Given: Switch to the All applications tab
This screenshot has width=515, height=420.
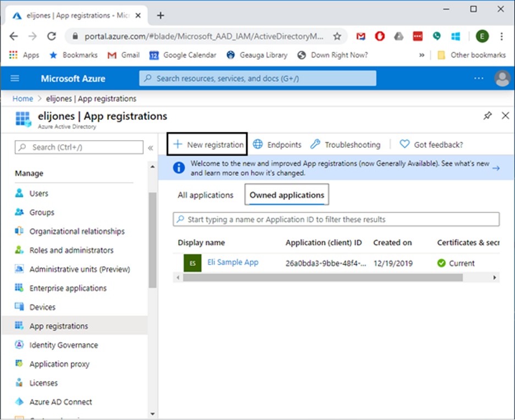Looking at the screenshot, I should [205, 195].
